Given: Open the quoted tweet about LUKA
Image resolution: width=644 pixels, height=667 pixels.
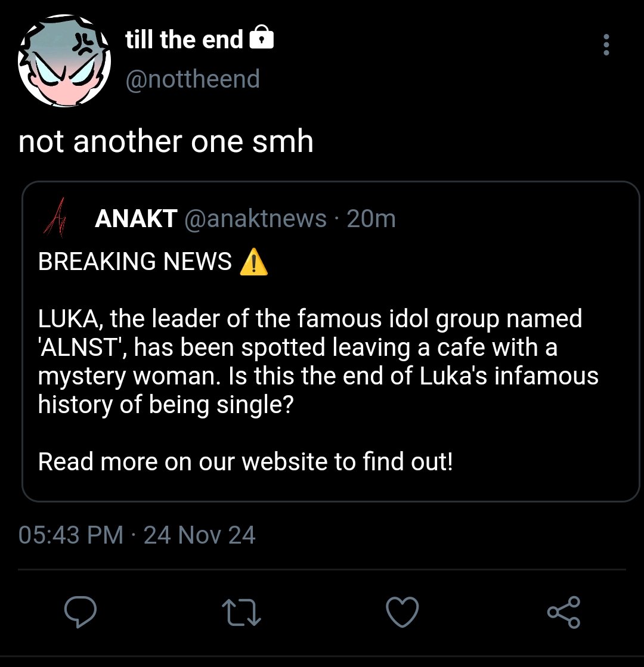Looking at the screenshot, I should pos(331,342).
